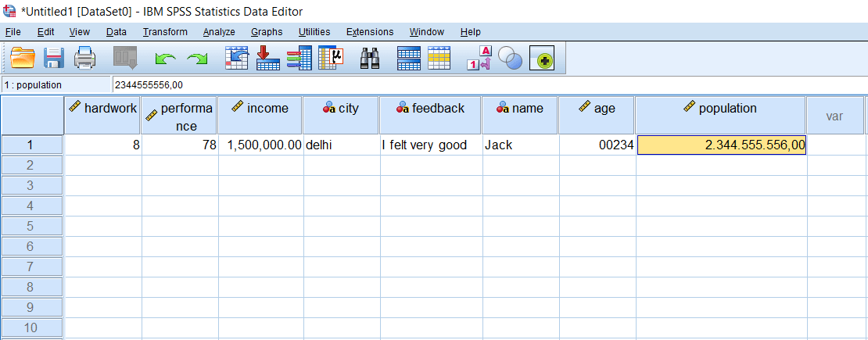Save this document floppy icon
Screen dimensions: 868x340
pyautogui.click(x=54, y=58)
